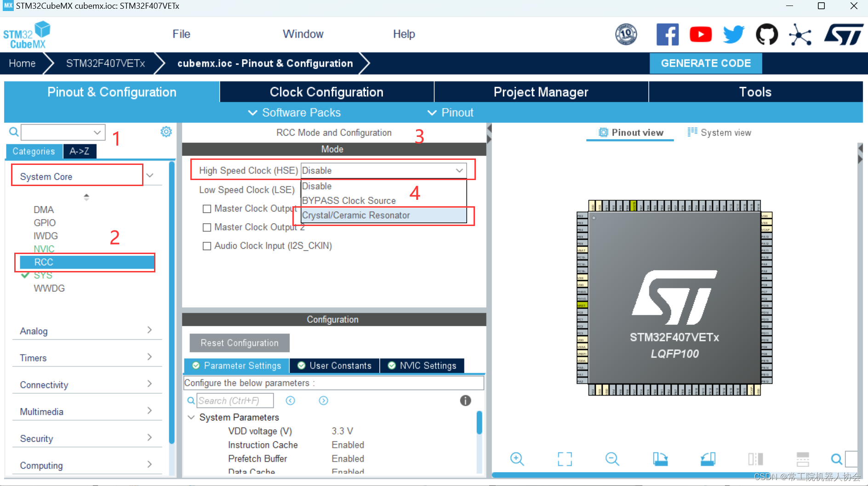Enable Master Clock Output 1
Image resolution: width=868 pixels, height=486 pixels.
pyautogui.click(x=207, y=209)
